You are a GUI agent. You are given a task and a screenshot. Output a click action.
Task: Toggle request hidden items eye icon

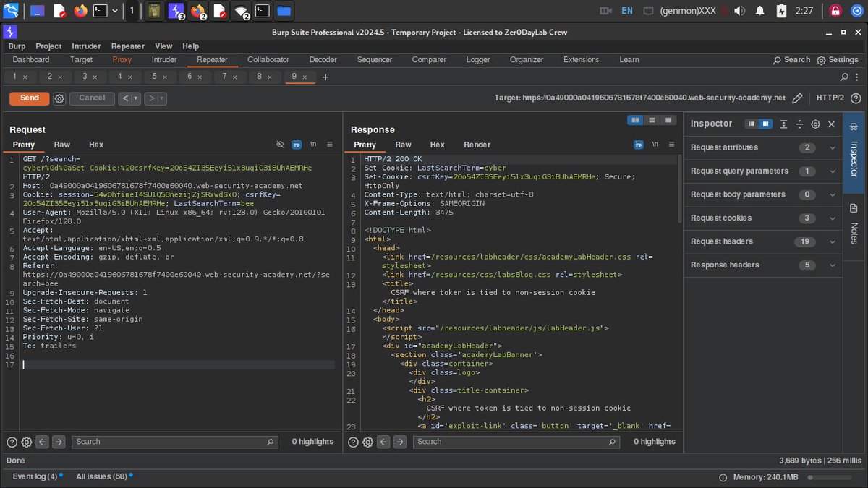coord(281,145)
